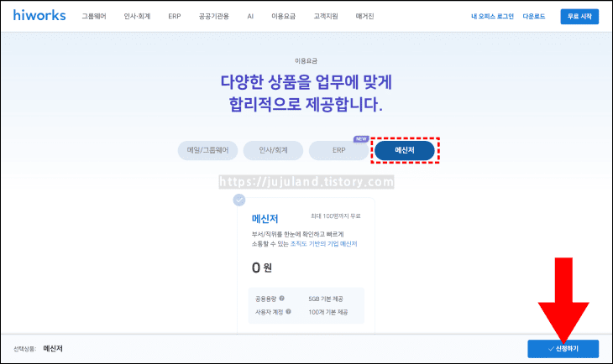Click the 무료 시작 button
The image size is (613, 364).
[x=579, y=17]
